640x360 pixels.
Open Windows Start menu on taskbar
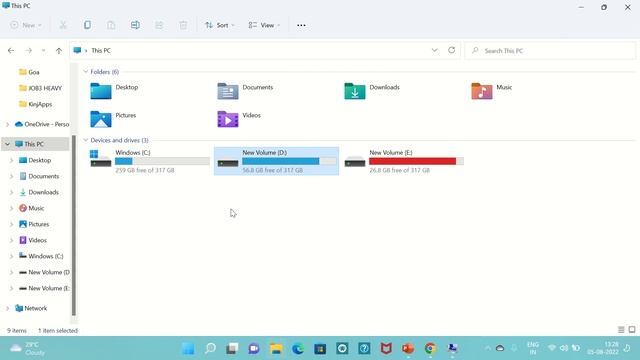point(188,349)
